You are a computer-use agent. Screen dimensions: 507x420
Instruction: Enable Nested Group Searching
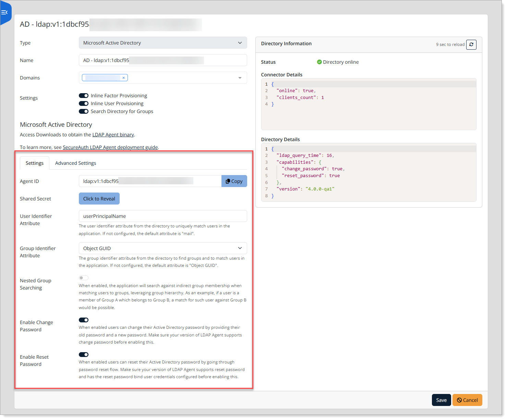tap(84, 278)
